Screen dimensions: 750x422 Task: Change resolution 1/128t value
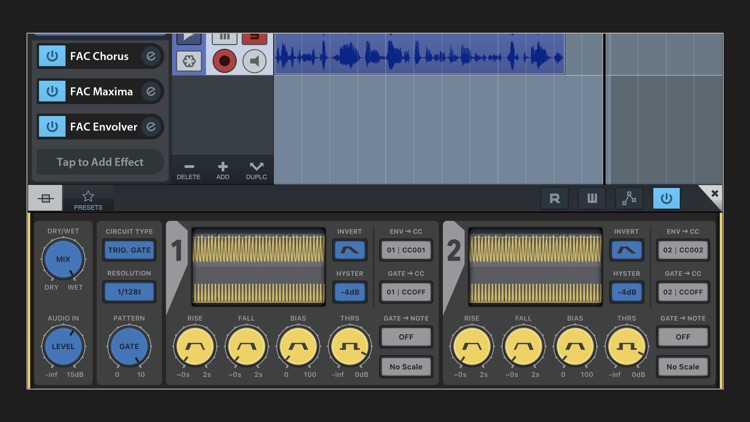coord(129,291)
